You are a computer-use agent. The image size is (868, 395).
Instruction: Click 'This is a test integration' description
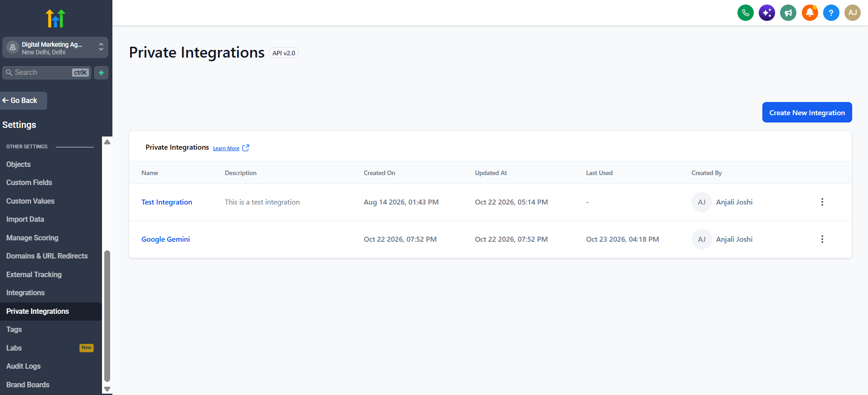click(262, 202)
